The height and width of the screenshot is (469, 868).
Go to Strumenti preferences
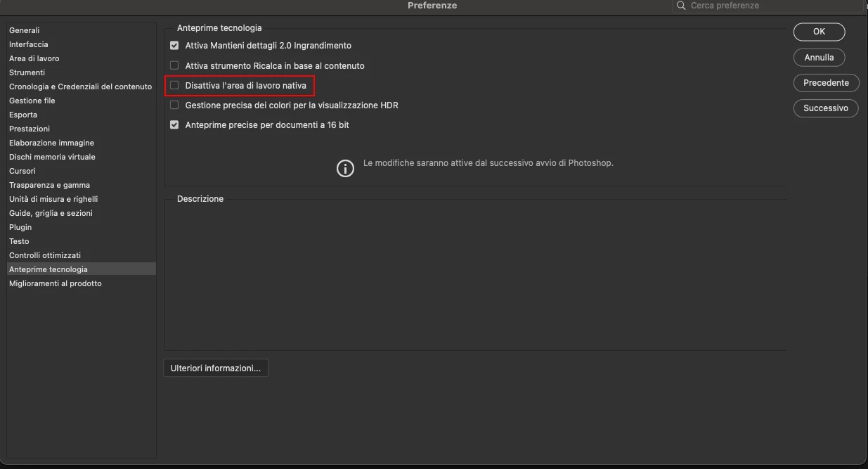[82, 72]
